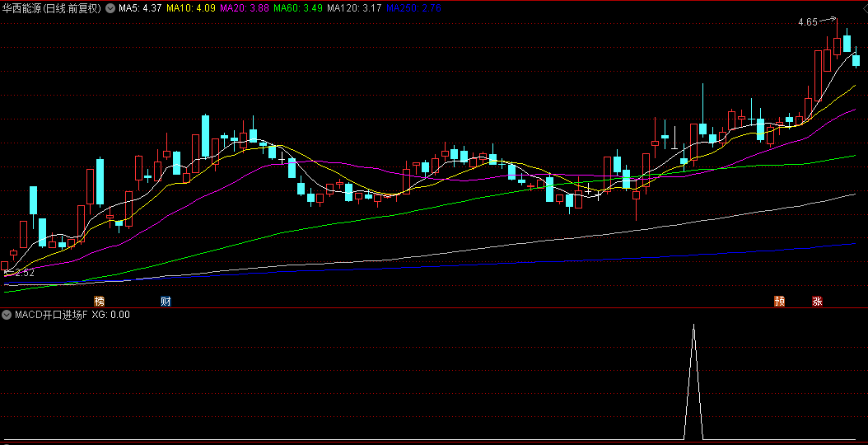This screenshot has height=445, width=868.
Task: Click the white signal spike in XG panel
Action: click(693, 382)
